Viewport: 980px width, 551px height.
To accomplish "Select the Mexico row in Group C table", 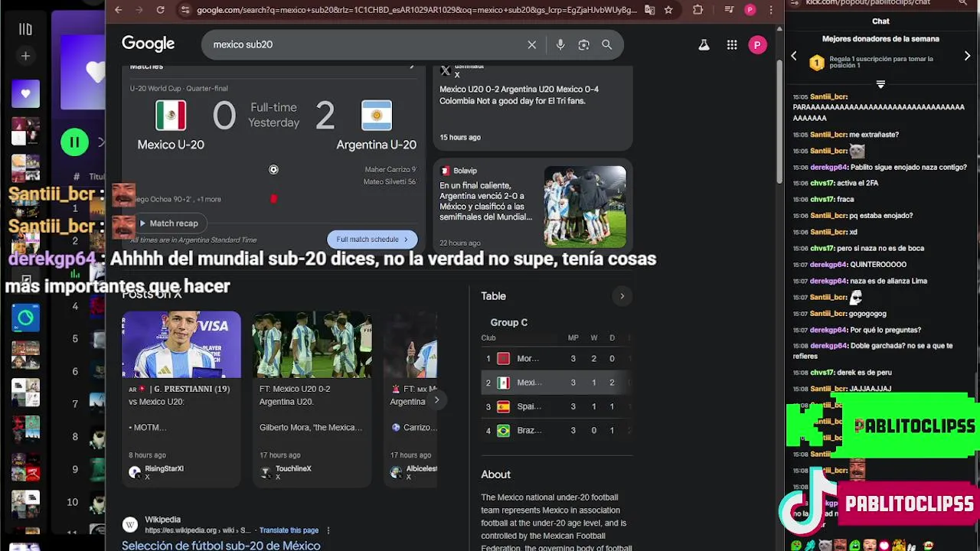I will [x=555, y=383].
